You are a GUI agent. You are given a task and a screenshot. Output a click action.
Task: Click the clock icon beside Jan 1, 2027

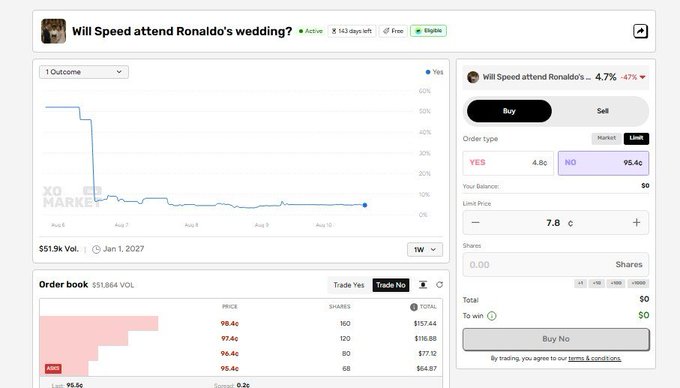[96, 249]
